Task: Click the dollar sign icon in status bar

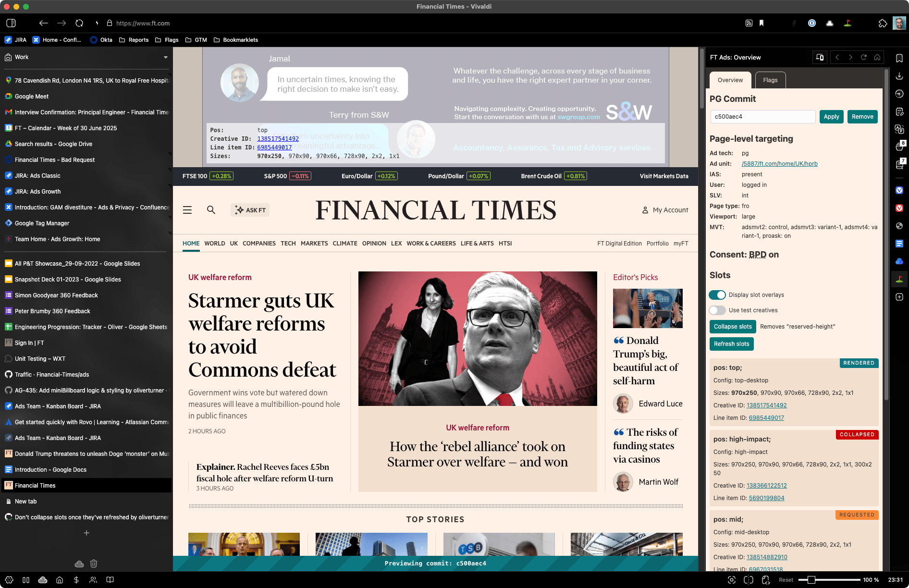Action: [76, 580]
